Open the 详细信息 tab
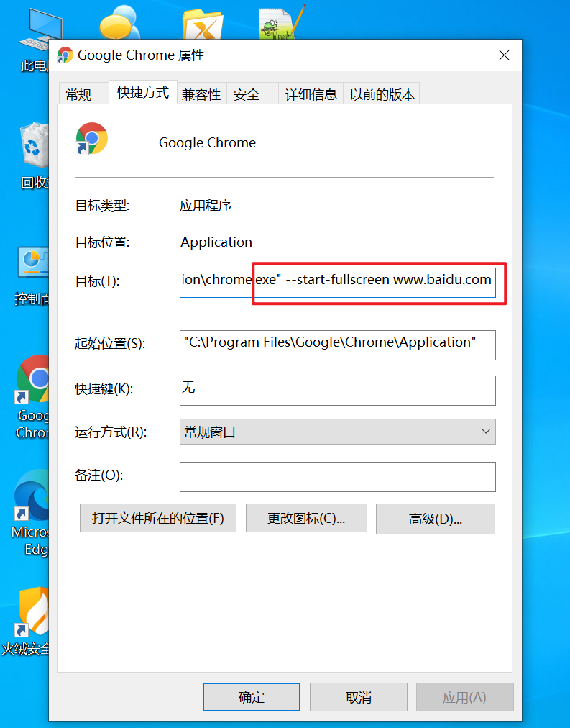This screenshot has height=728, width=570. [x=311, y=94]
